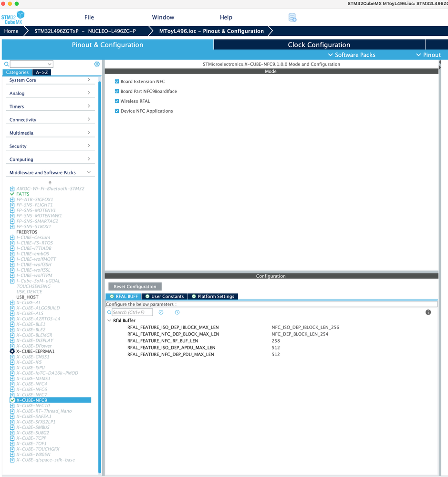
Task: Switch to A->Z sorting tab
Action: [42, 73]
